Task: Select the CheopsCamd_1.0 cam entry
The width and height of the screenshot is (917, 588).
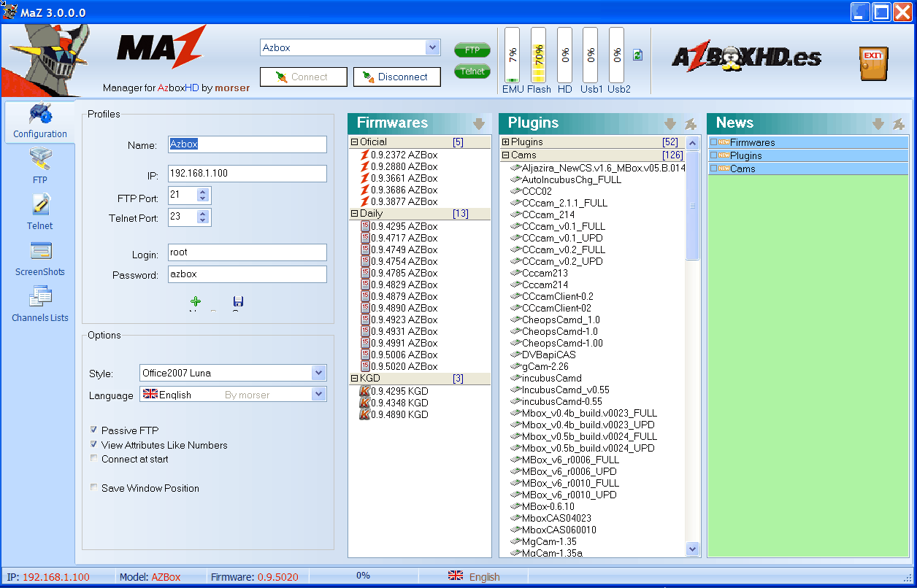Action: [x=555, y=320]
